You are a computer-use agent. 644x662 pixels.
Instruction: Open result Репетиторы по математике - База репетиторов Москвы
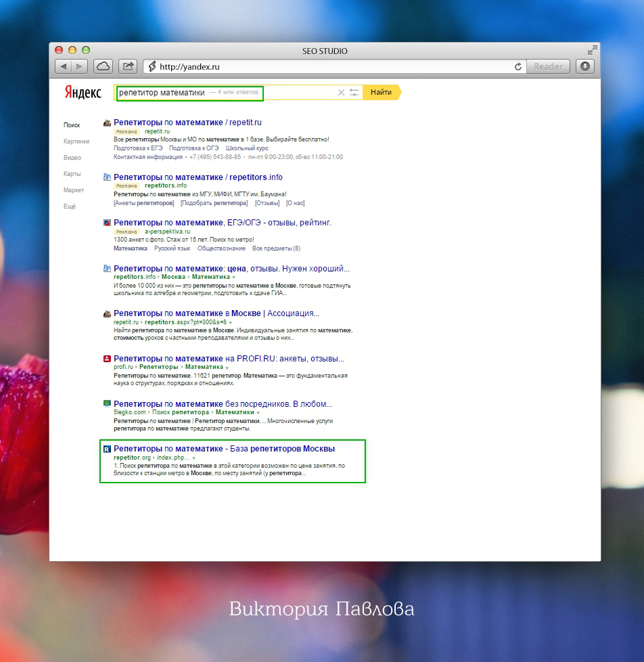point(224,448)
